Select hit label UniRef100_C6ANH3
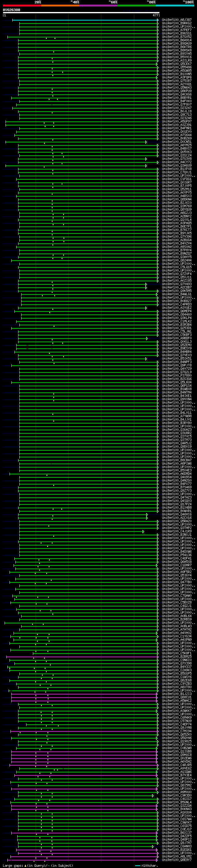 (177, 846)
